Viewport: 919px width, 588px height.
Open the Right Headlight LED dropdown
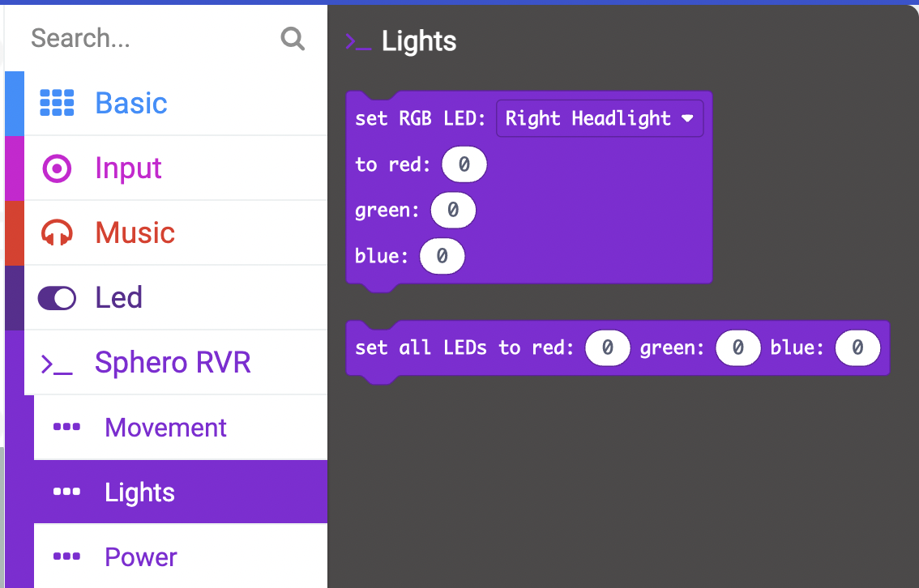click(600, 117)
